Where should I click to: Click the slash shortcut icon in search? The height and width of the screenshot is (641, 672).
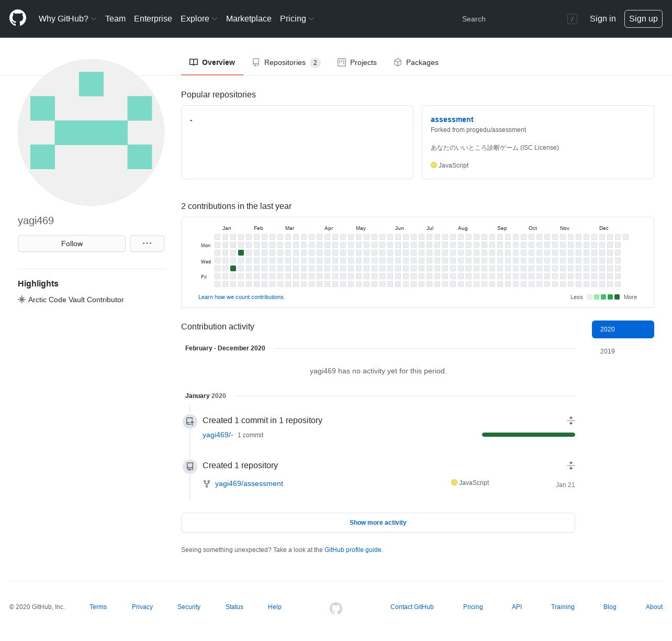coord(572,19)
